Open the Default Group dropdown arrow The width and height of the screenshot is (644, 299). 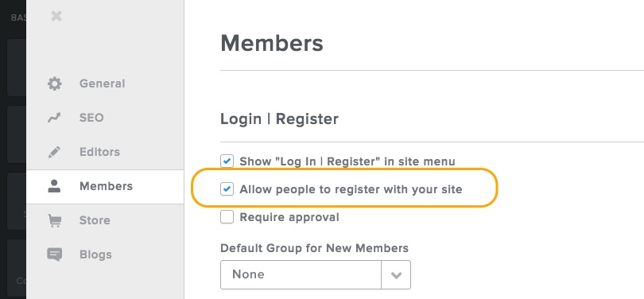point(396,275)
